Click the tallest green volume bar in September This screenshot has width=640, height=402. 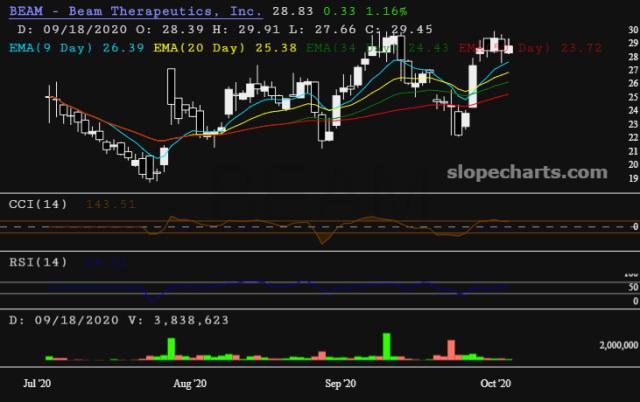[386, 345]
